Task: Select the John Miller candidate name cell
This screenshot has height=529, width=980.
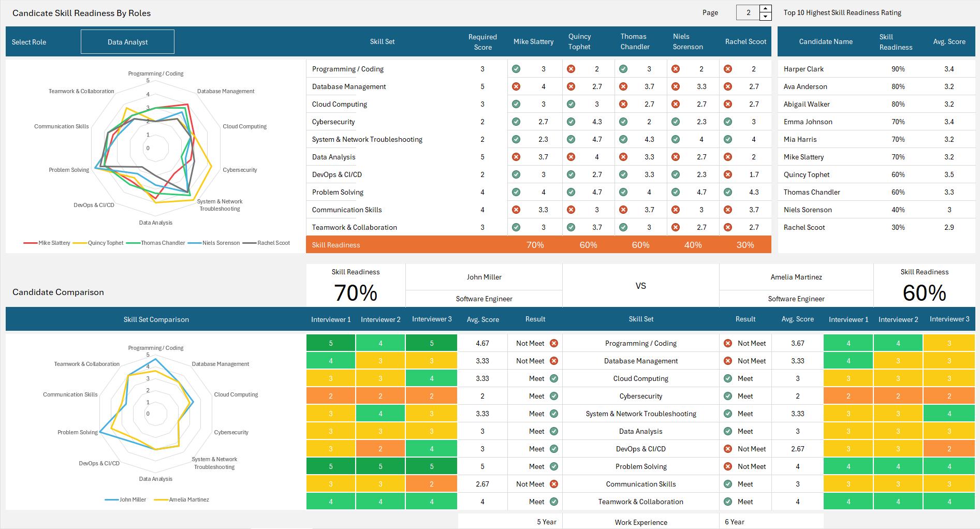Action: click(x=484, y=277)
